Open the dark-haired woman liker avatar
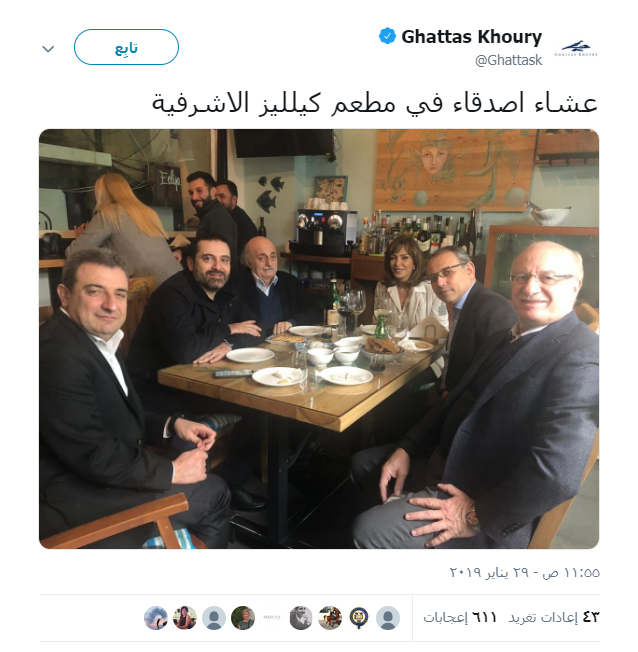 pyautogui.click(x=185, y=617)
